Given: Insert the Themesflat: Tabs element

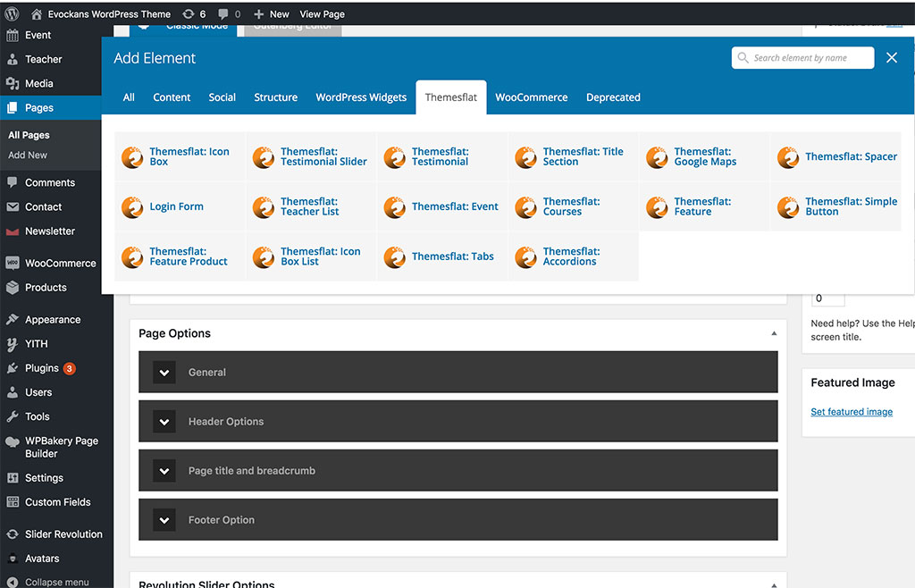Looking at the screenshot, I should 442,256.
